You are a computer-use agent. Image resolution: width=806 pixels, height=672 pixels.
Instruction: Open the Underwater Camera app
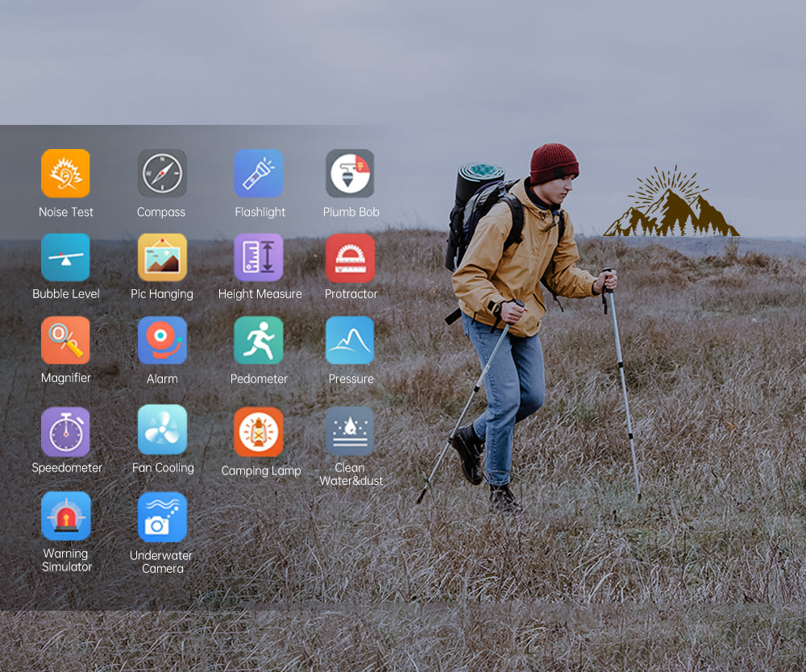coord(162,517)
